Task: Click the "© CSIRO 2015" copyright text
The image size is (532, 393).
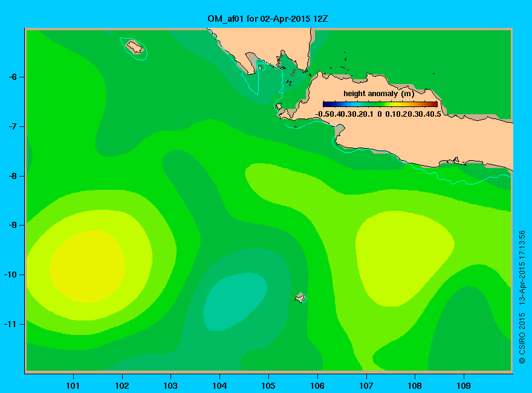Action: pyautogui.click(x=522, y=339)
